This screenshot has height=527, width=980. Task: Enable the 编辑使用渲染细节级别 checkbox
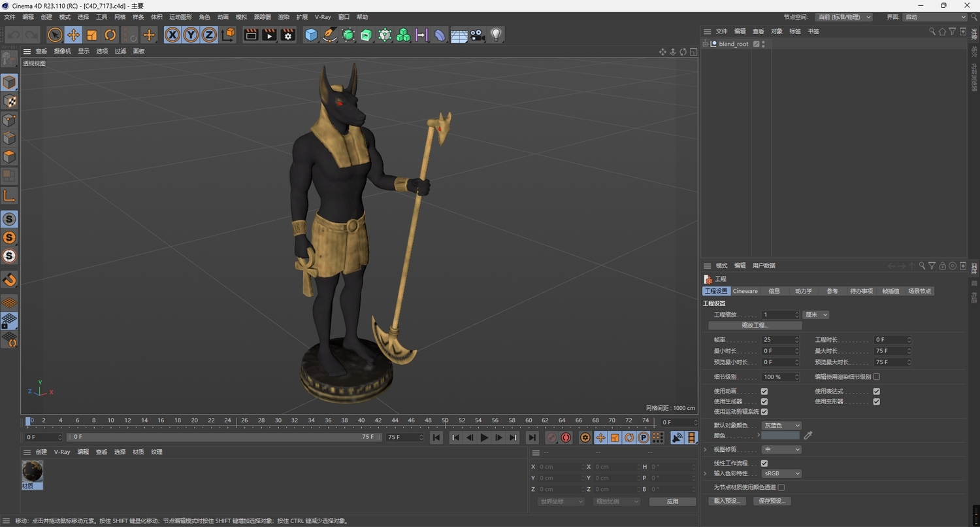(x=875, y=377)
